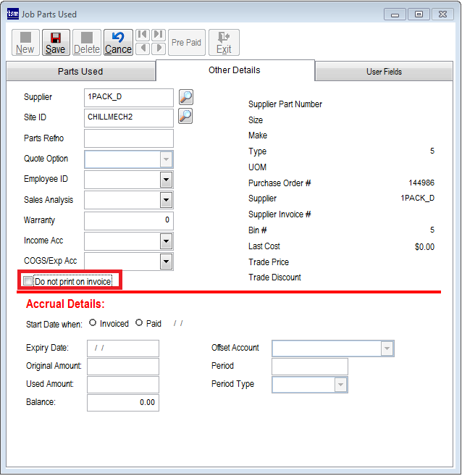This screenshot has width=462, height=476.
Task: Select the Paid start date option
Action: pyautogui.click(x=139, y=323)
